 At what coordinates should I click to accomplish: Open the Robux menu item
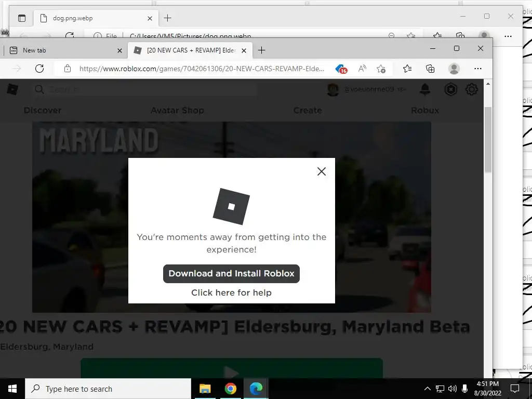425,110
